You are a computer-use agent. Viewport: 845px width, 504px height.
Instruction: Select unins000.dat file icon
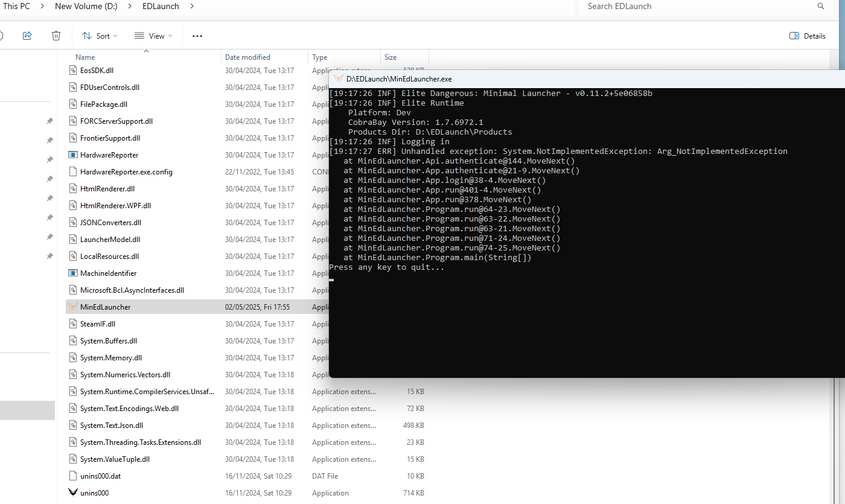(73, 476)
